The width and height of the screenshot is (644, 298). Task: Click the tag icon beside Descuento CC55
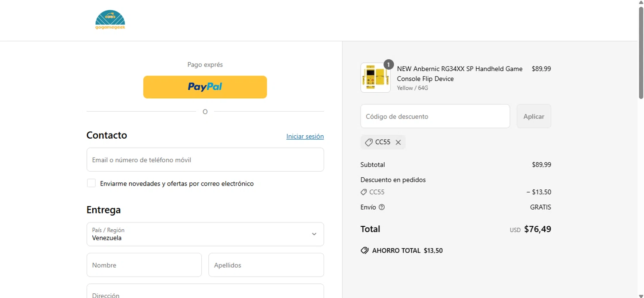pos(364,192)
